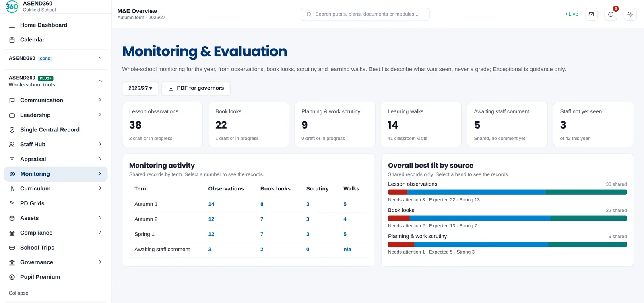Expand the Staff Hub submenu chevron

click(x=100, y=144)
